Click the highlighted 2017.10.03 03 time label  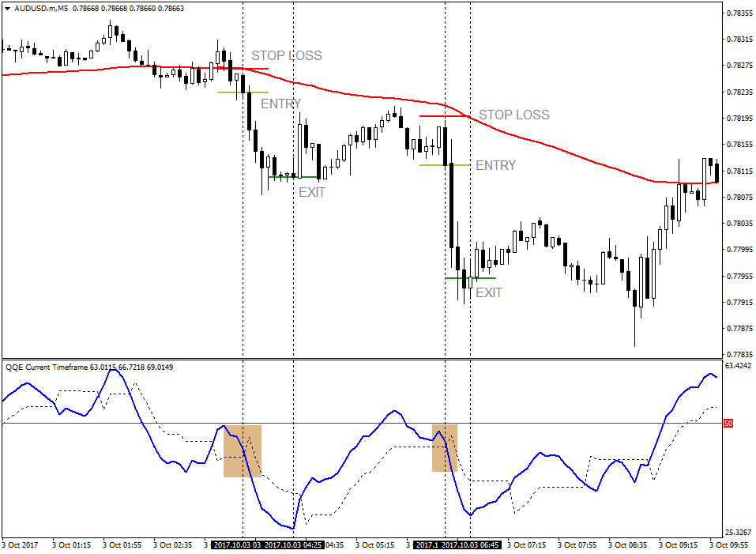[x=239, y=544]
